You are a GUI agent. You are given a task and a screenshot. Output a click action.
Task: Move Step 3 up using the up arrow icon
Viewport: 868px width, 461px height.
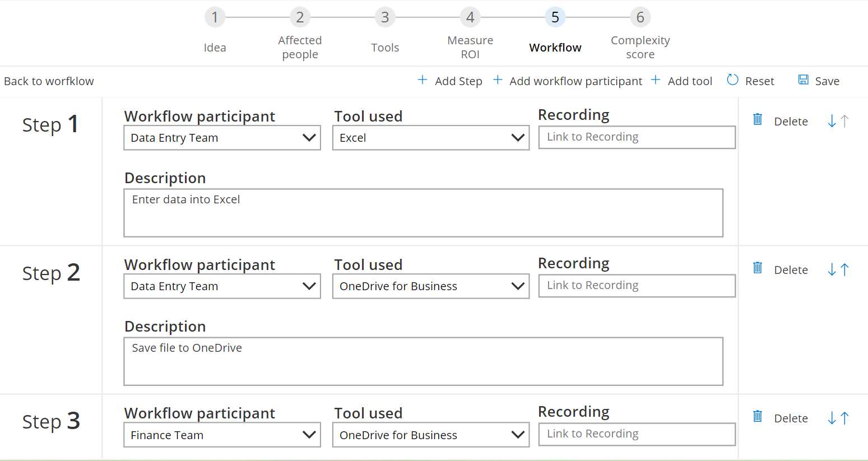point(843,417)
